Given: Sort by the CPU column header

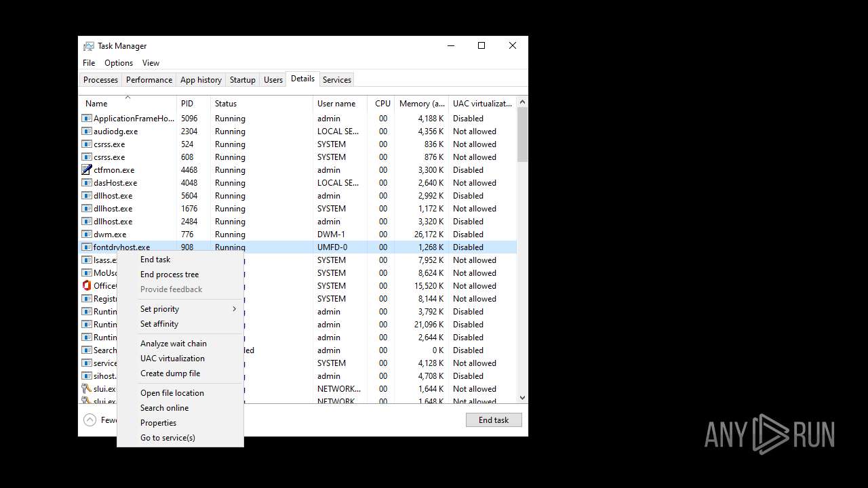Looking at the screenshot, I should tap(382, 104).
